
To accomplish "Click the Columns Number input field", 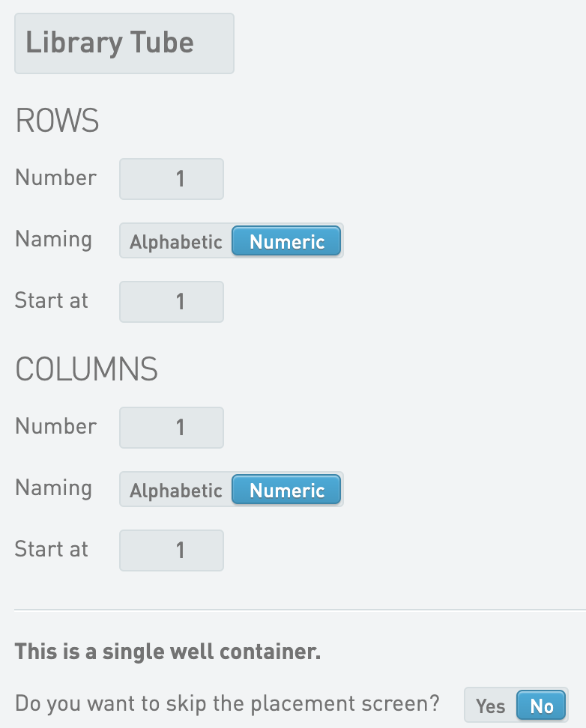I will coord(172,428).
